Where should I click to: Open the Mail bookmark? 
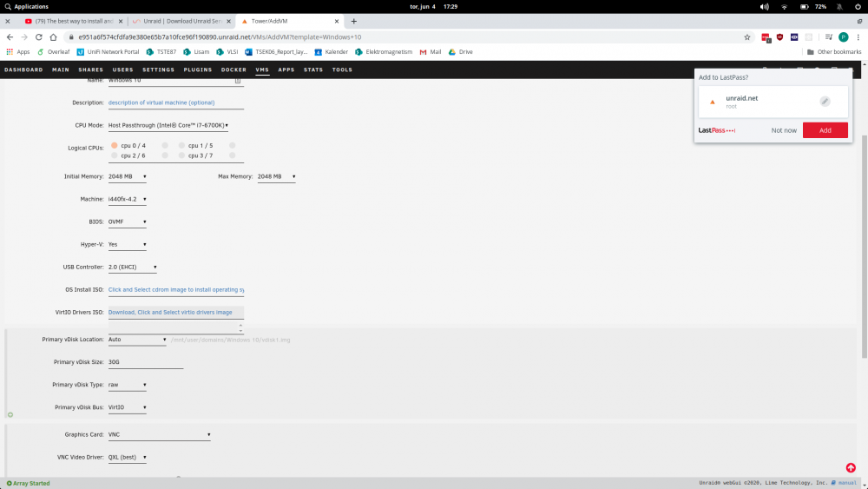click(431, 51)
